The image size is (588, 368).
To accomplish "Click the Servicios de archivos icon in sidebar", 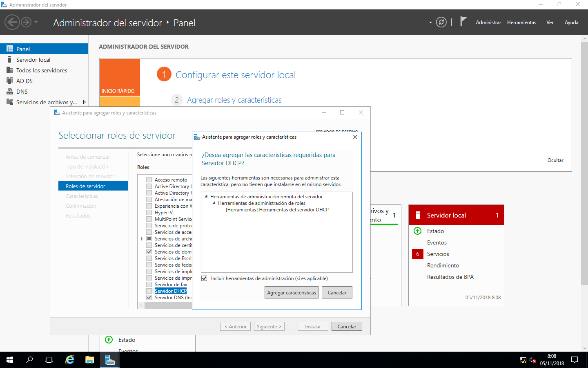I will tap(10, 102).
